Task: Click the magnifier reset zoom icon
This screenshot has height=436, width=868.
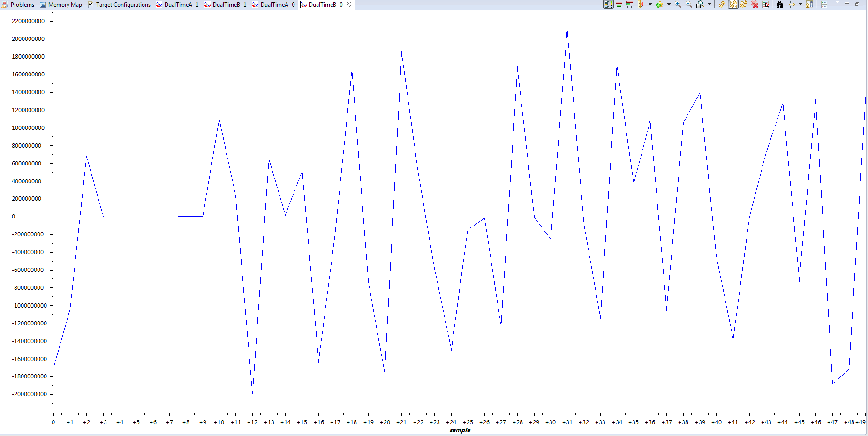Action: [700, 4]
